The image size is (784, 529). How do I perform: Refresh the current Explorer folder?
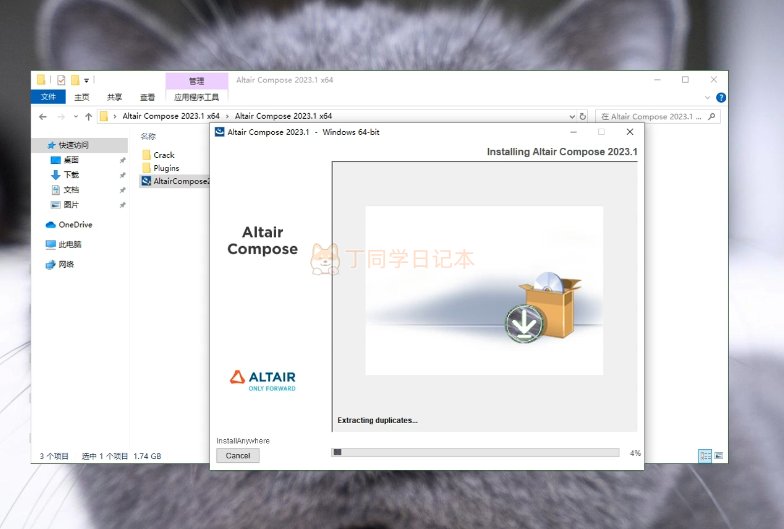[582, 116]
